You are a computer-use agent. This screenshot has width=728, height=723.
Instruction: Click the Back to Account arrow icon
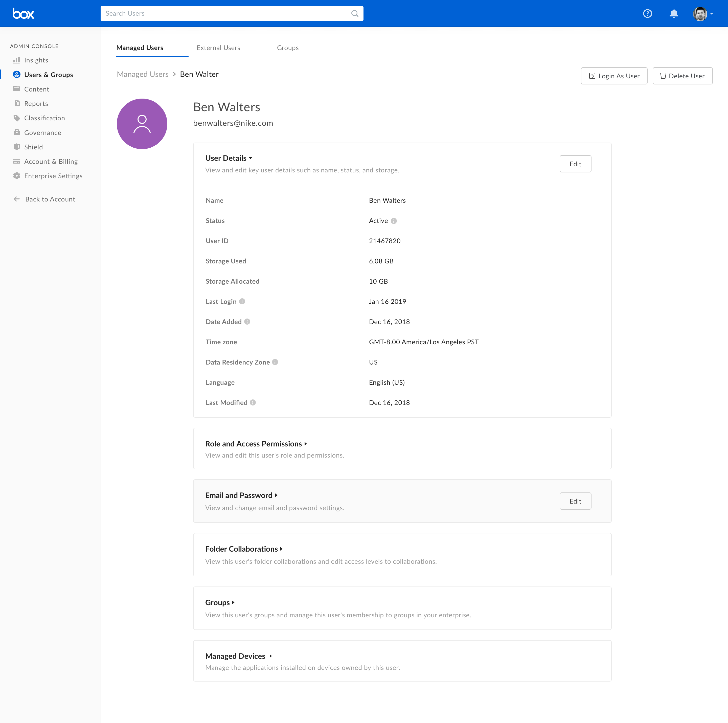coord(17,199)
